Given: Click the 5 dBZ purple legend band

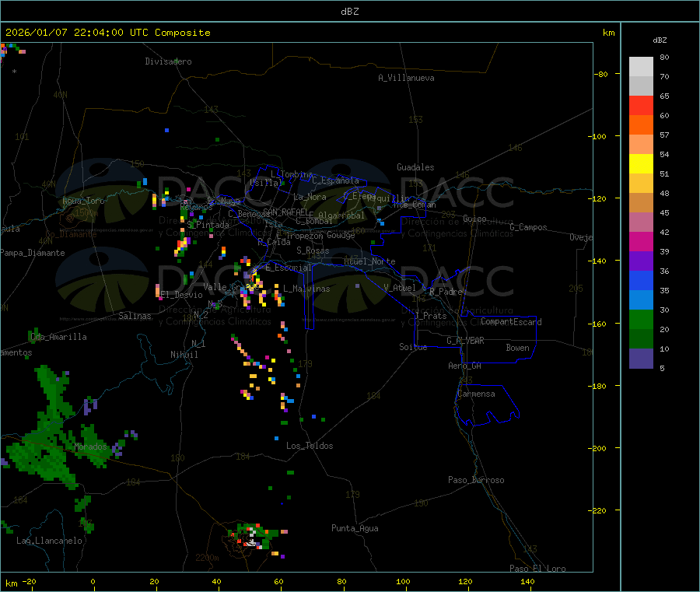Looking at the screenshot, I should (641, 359).
